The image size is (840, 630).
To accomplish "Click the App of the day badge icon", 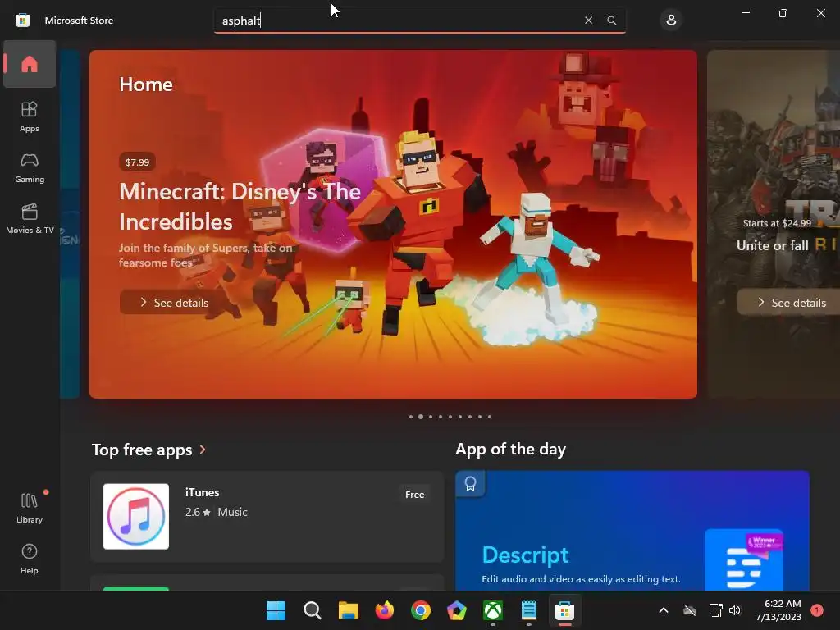I will (x=470, y=484).
